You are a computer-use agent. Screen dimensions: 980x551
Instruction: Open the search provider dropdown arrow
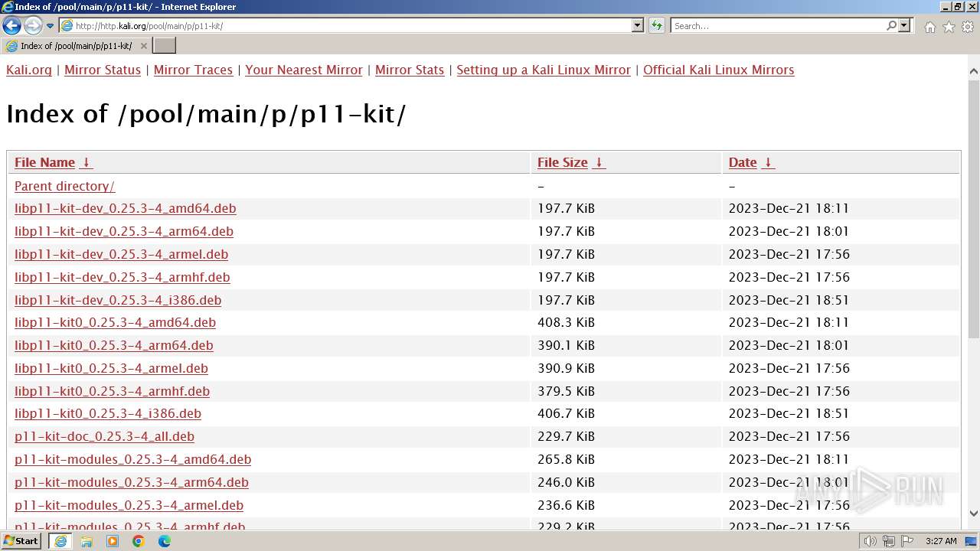pyautogui.click(x=904, y=25)
